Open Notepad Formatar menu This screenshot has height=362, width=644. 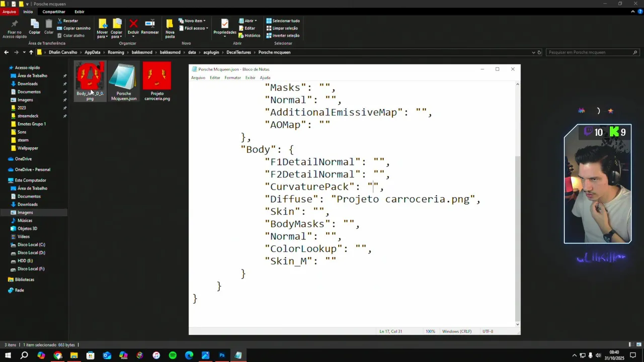pyautogui.click(x=232, y=77)
